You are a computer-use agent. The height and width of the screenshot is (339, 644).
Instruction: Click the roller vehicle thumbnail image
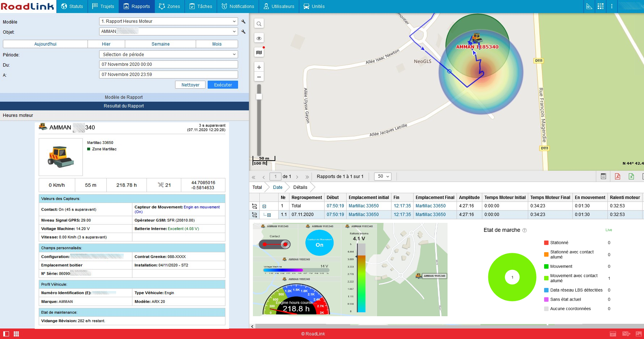pyautogui.click(x=61, y=157)
